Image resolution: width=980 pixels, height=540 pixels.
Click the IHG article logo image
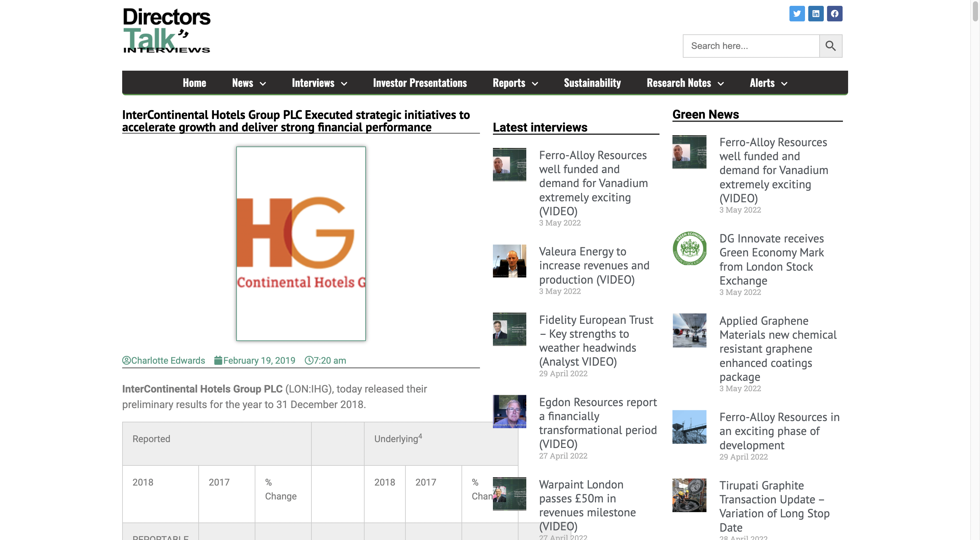[301, 243]
